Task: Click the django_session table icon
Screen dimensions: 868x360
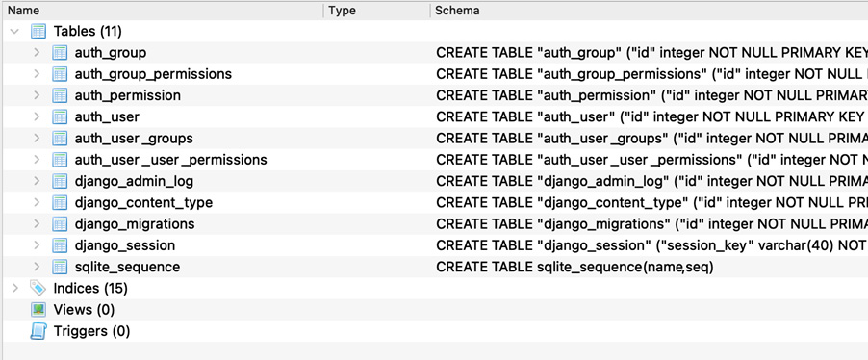Action: pos(60,245)
